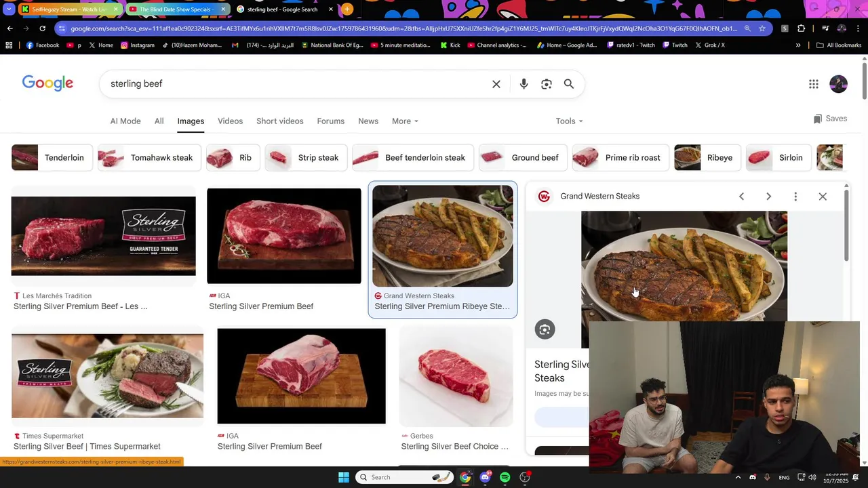
Task: Open Discord from the taskbar
Action: tap(485, 477)
